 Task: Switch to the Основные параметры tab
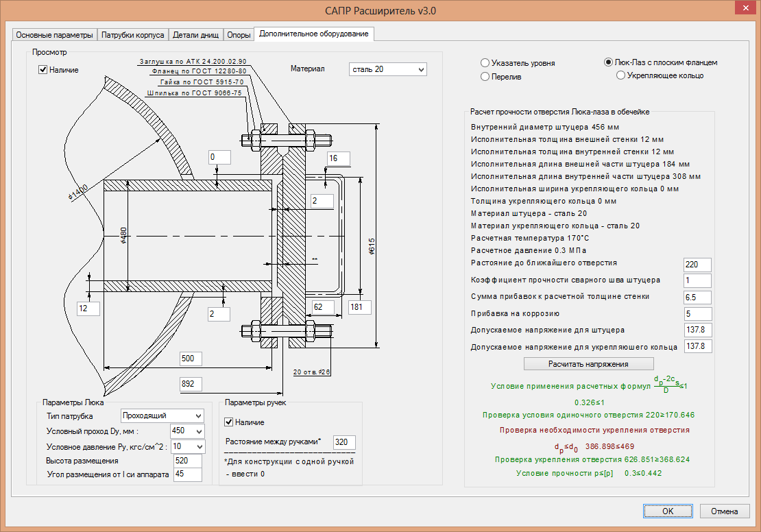pos(54,35)
